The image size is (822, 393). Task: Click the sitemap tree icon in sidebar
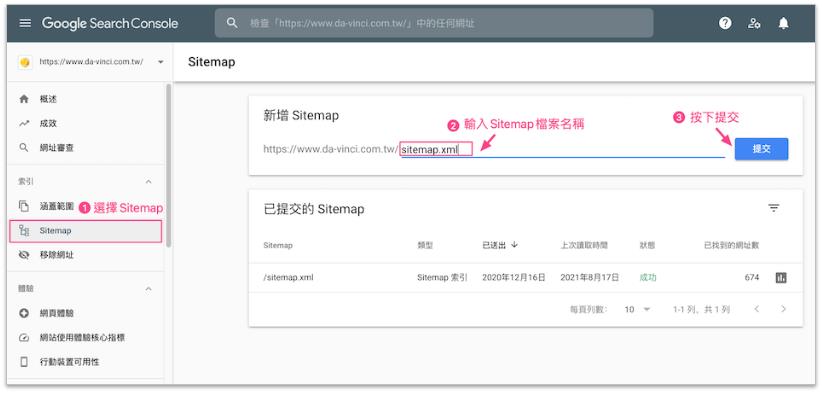[24, 231]
